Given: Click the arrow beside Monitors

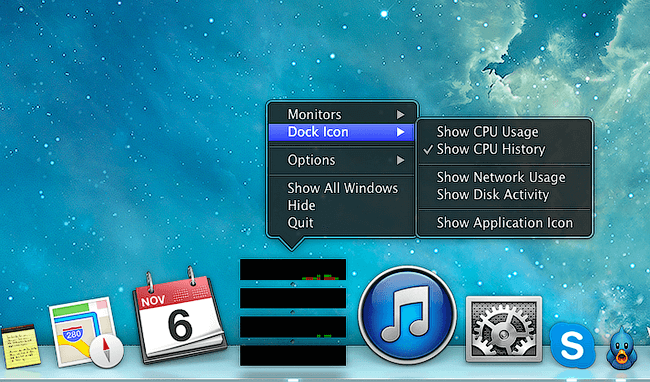Looking at the screenshot, I should 400,114.
